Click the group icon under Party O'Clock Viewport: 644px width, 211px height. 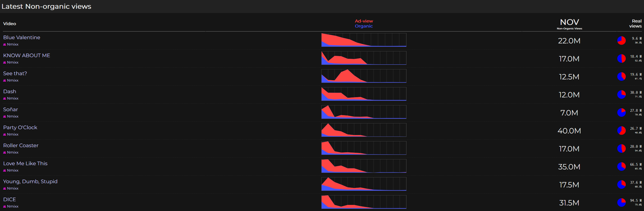coord(4,134)
